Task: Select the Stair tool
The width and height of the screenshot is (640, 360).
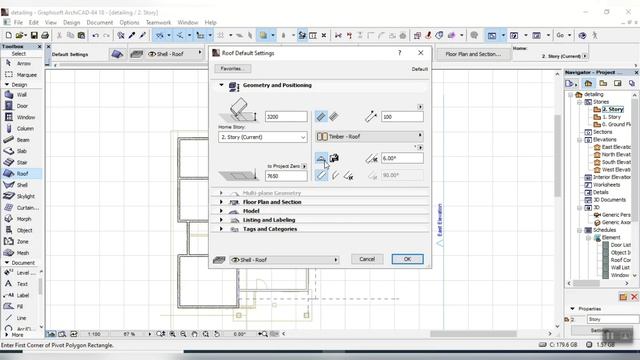Action: [x=21, y=162]
